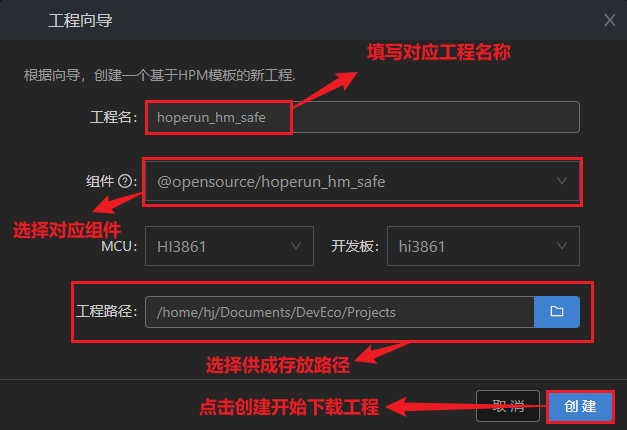Open the folder browse icon beside project path

[x=557, y=312]
